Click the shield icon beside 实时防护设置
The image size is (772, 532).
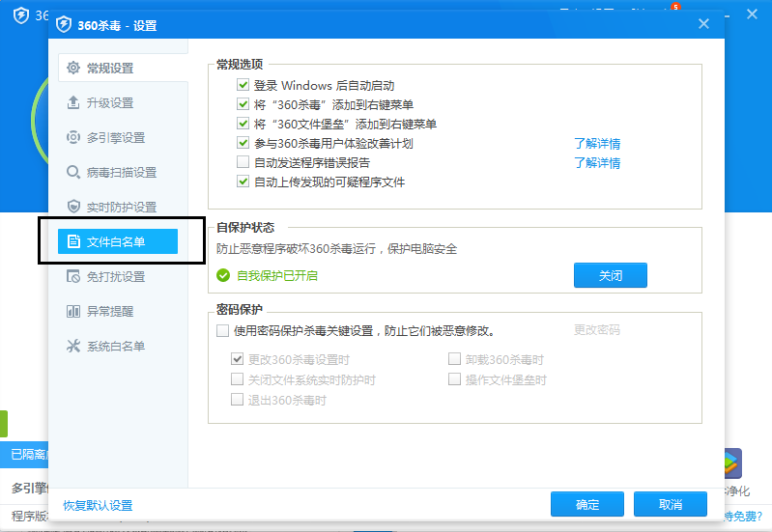coord(72,207)
